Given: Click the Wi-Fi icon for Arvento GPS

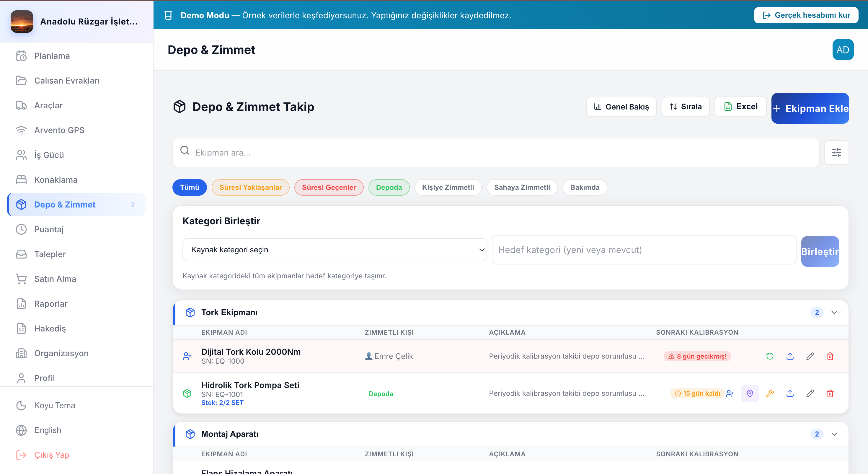Looking at the screenshot, I should 21,130.
